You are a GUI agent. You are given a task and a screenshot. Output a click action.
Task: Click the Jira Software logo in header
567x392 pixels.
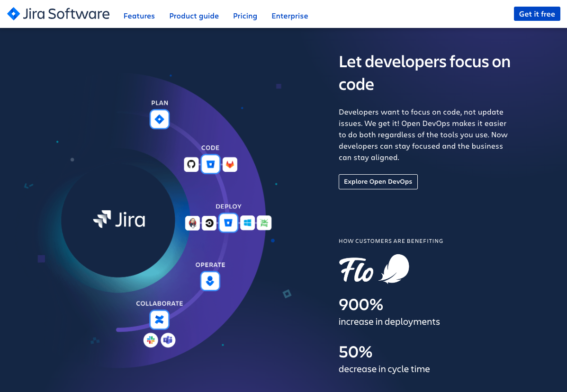click(x=59, y=14)
